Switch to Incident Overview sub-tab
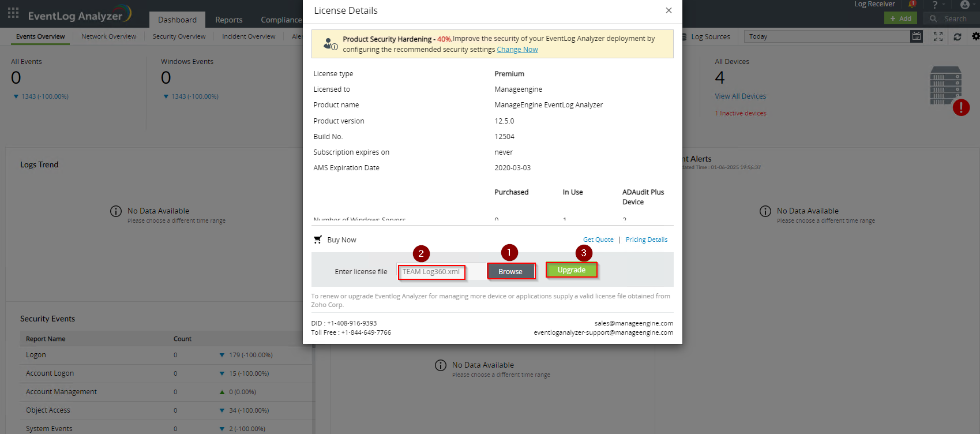This screenshot has height=434, width=980. tap(249, 36)
